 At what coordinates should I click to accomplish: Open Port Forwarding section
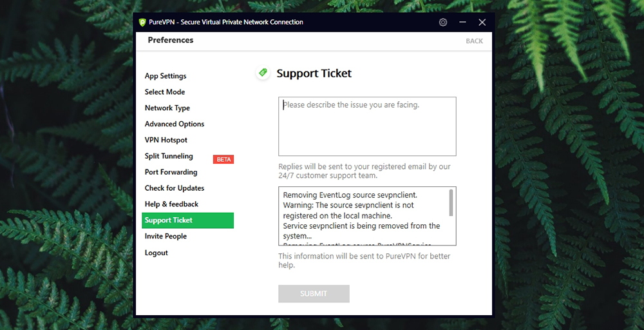171,172
